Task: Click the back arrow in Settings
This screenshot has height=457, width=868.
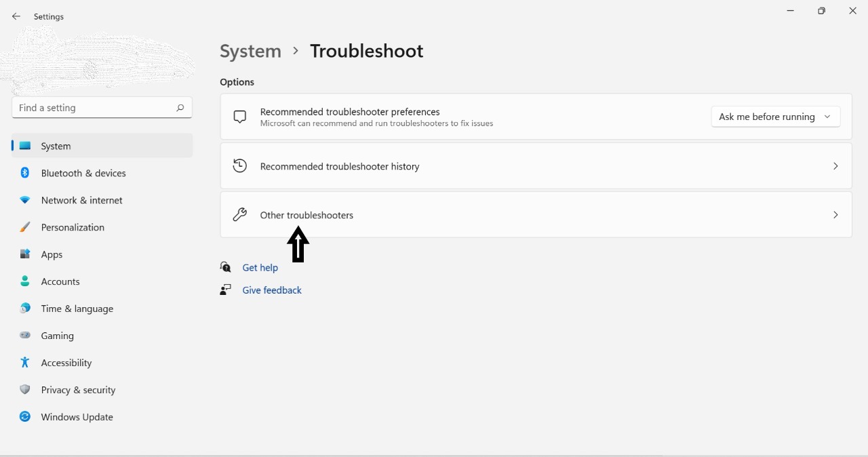Action: [16, 16]
